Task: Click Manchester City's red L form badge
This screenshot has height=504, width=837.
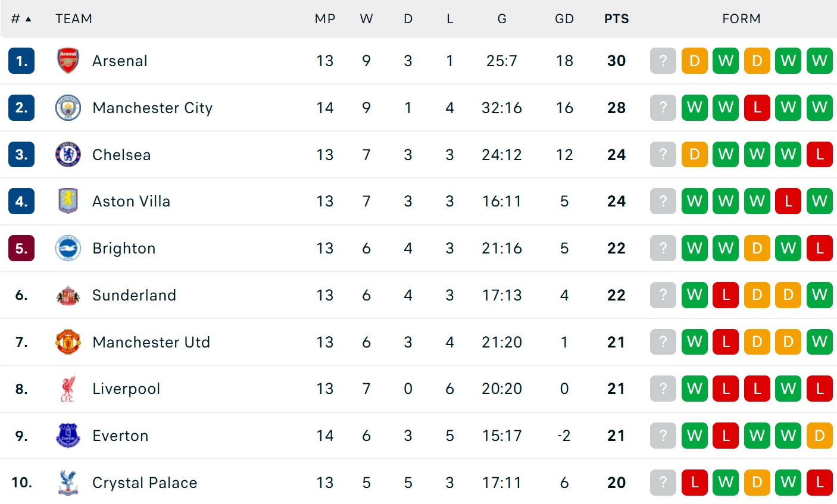Action: point(757,108)
